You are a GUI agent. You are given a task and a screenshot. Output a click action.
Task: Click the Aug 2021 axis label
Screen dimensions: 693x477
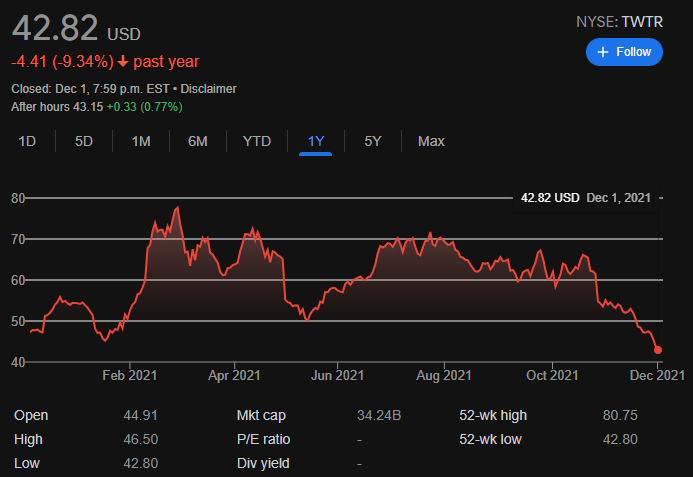tap(444, 375)
